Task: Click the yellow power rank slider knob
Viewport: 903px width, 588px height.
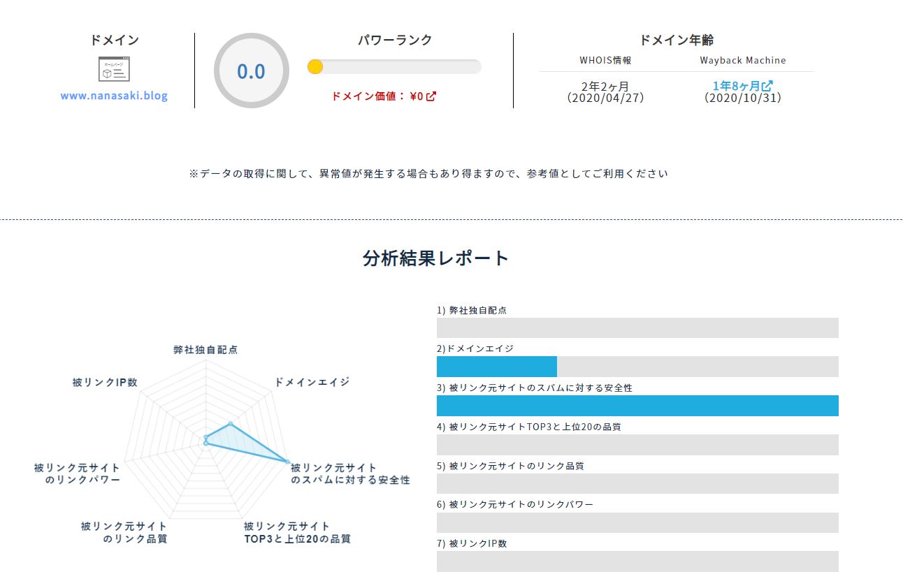Action: point(315,66)
